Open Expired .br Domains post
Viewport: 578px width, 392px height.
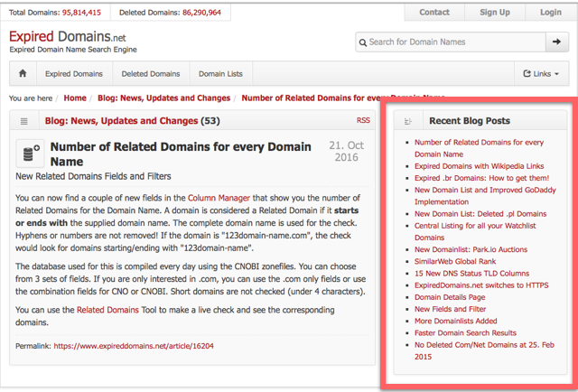tap(481, 178)
